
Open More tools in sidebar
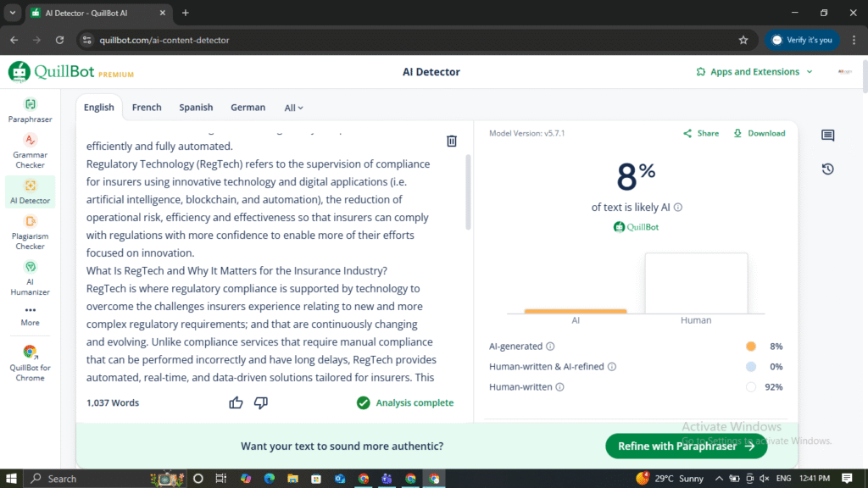click(31, 315)
